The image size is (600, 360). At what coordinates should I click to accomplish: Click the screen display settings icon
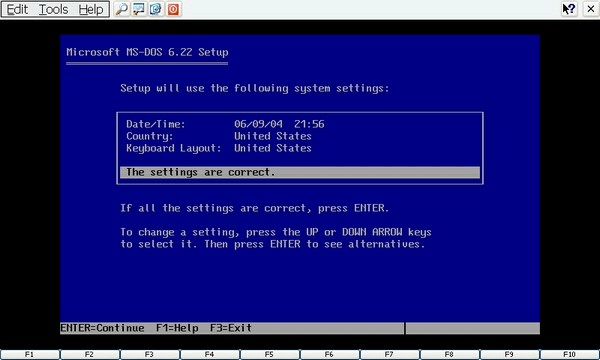[x=139, y=9]
